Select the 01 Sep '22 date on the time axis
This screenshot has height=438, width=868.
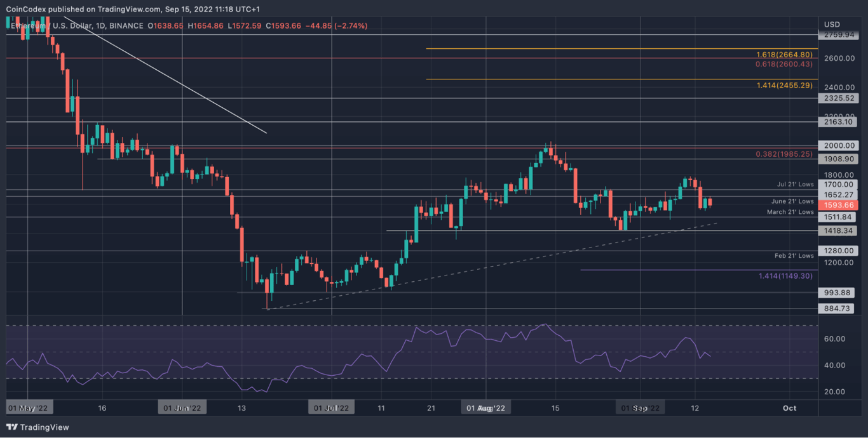(x=641, y=407)
